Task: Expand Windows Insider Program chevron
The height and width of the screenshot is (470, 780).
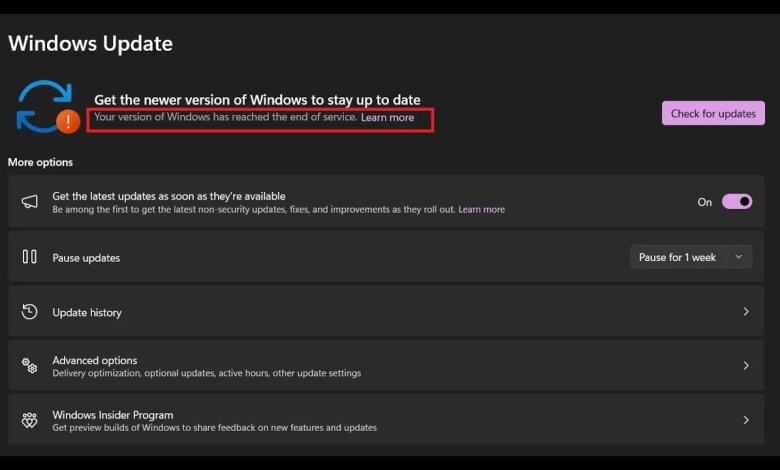Action: (746, 420)
